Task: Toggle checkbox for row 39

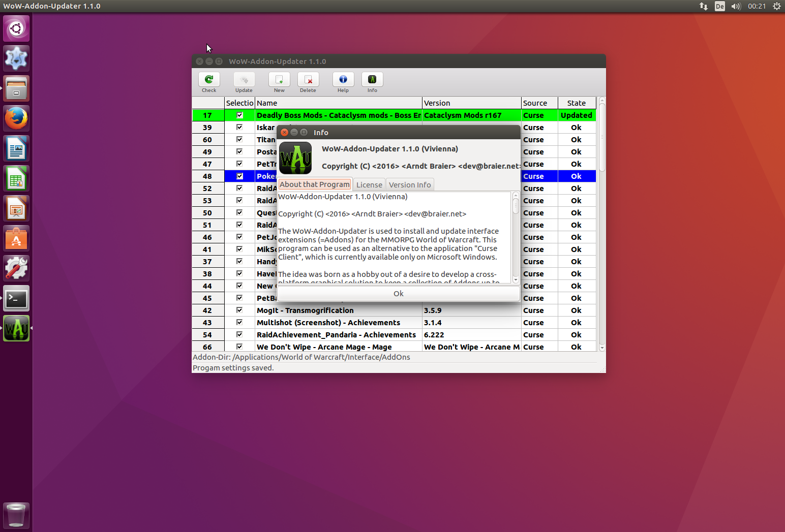Action: point(239,128)
